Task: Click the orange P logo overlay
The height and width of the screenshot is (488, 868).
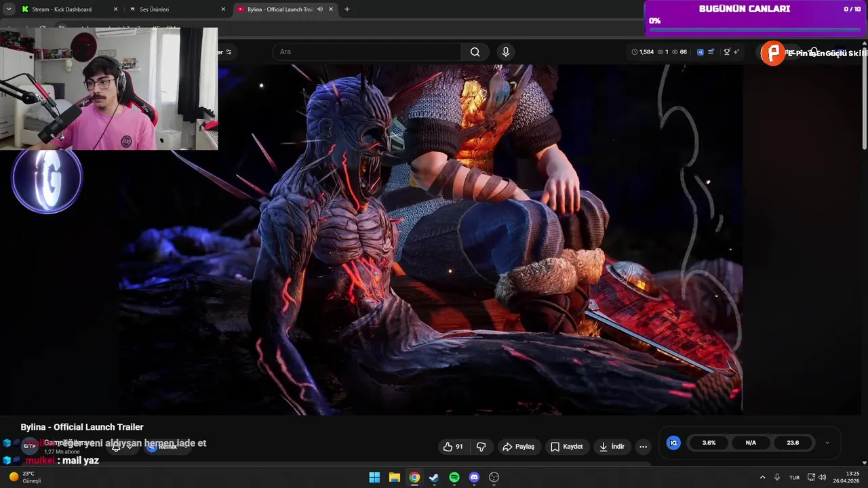Action: tap(772, 53)
